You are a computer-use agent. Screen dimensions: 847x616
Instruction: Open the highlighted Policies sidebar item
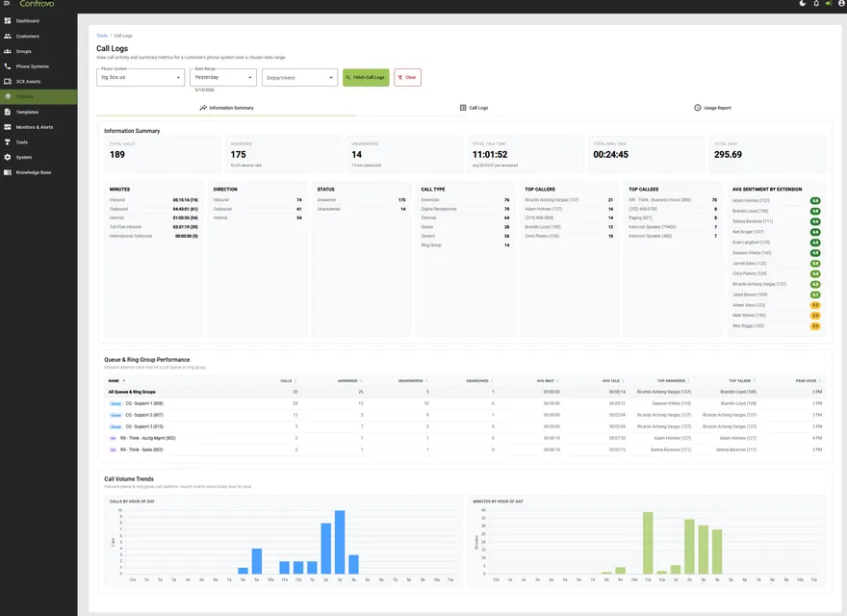coord(38,96)
